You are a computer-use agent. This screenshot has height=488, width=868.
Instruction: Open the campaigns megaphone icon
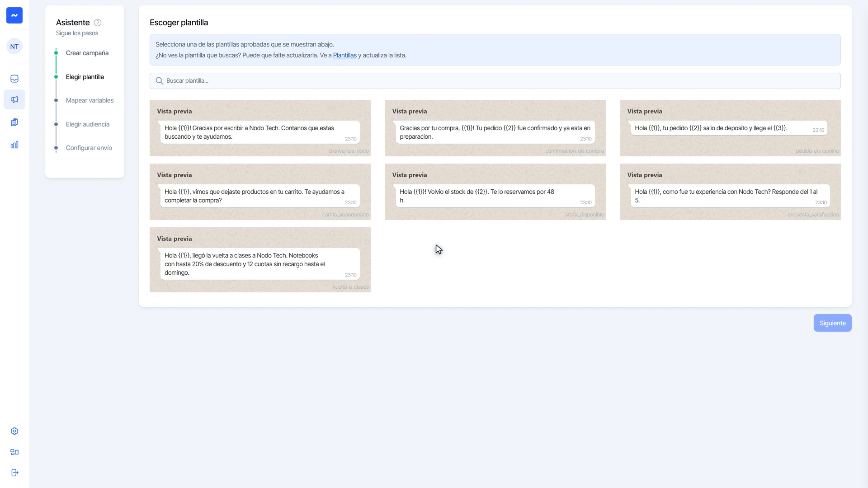14,99
